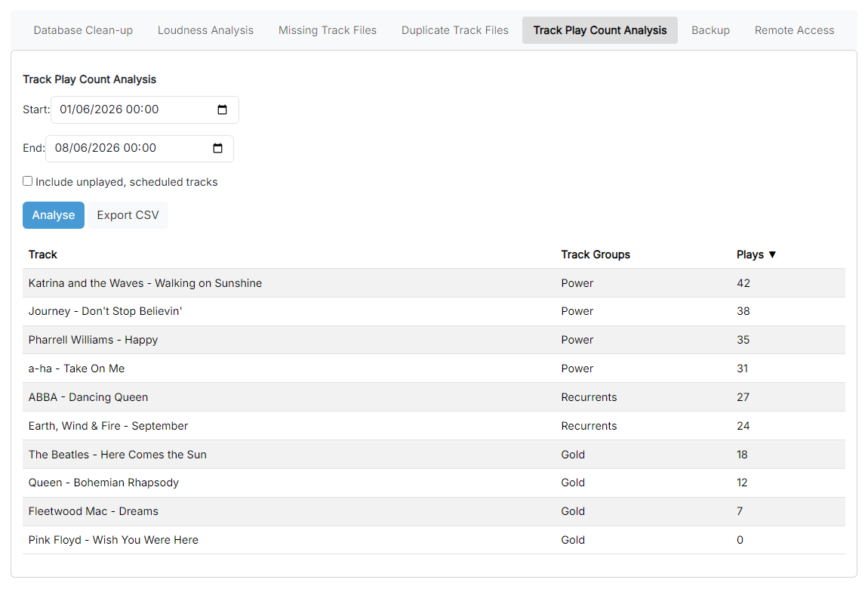Select Journey - Don't Stop Believin' row
The height and width of the screenshot is (589, 868).
tap(434, 312)
